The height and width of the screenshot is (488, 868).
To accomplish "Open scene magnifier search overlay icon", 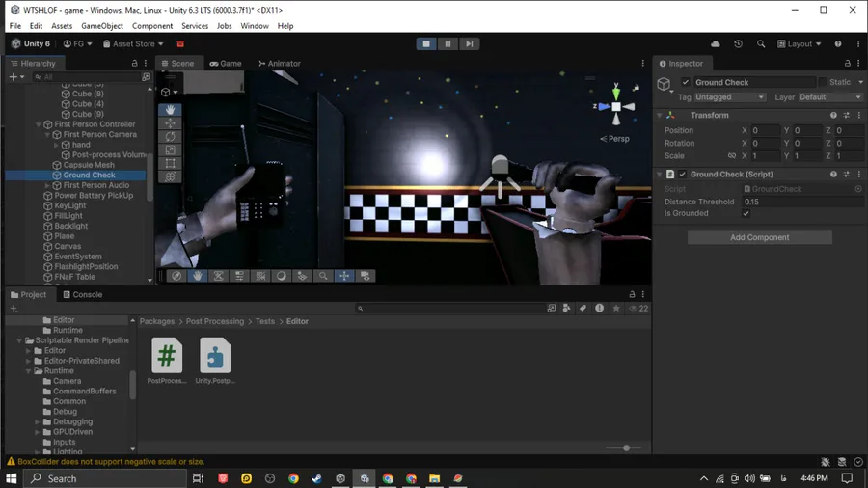I will [x=323, y=276].
